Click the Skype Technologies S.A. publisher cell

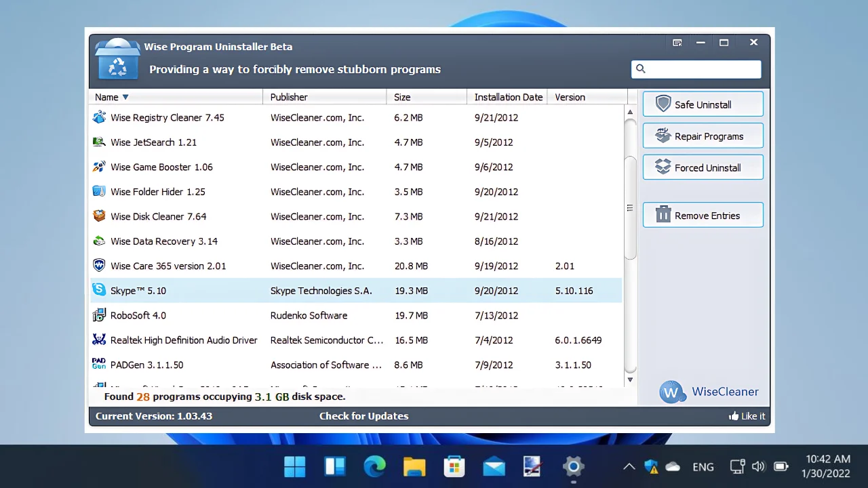(x=321, y=291)
